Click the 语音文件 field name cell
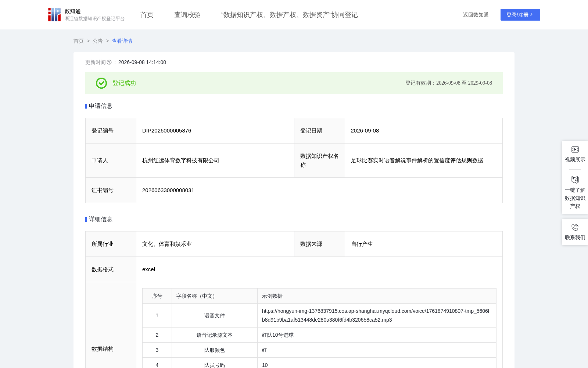Image resolution: width=588 pixels, height=368 pixels. 215,315
